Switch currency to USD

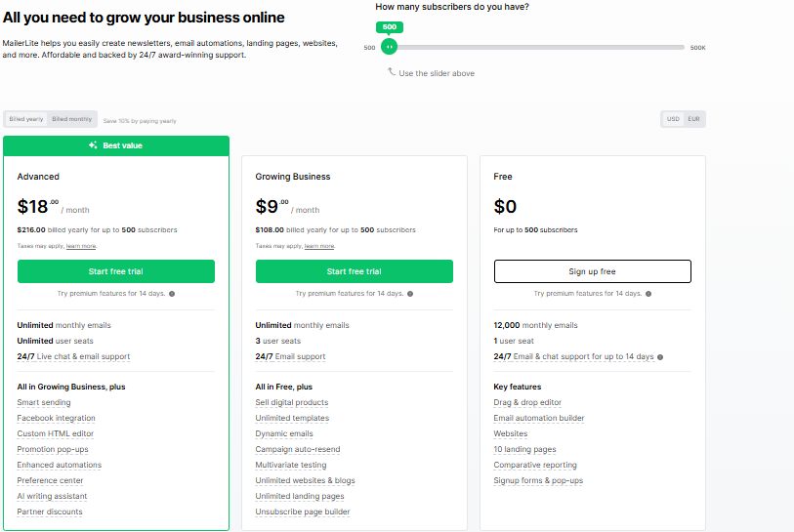pos(673,119)
